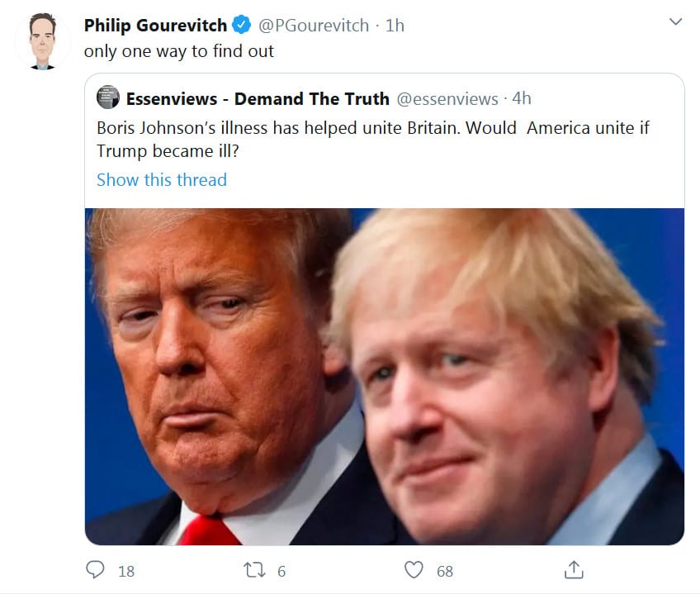The height and width of the screenshot is (594, 700).
Task: Click the reply speech bubble icon
Action: (x=97, y=570)
